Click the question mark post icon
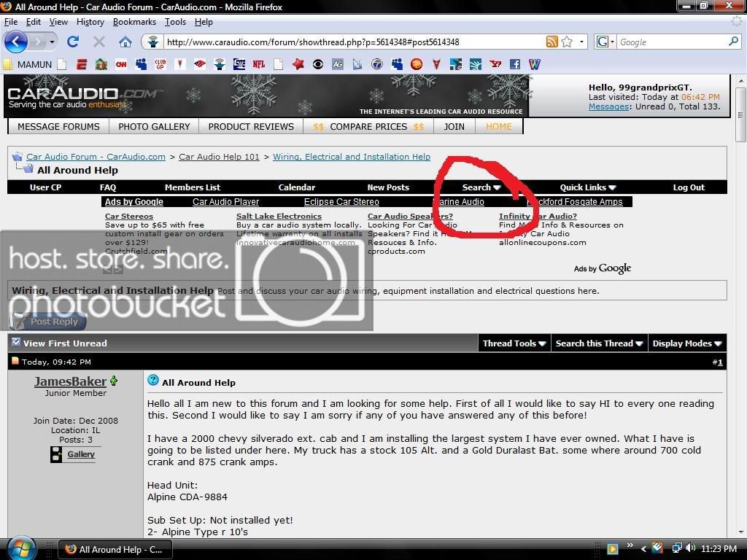The height and width of the screenshot is (560, 747). point(153,380)
